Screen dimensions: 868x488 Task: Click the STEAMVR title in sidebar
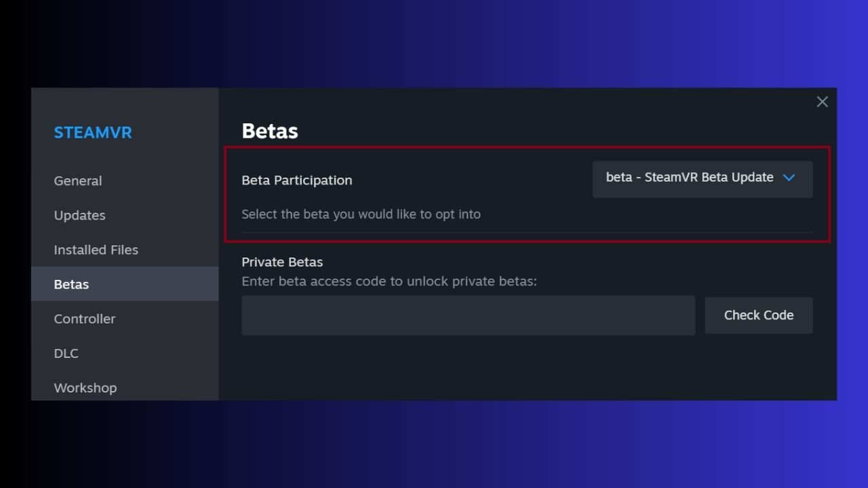(x=93, y=133)
